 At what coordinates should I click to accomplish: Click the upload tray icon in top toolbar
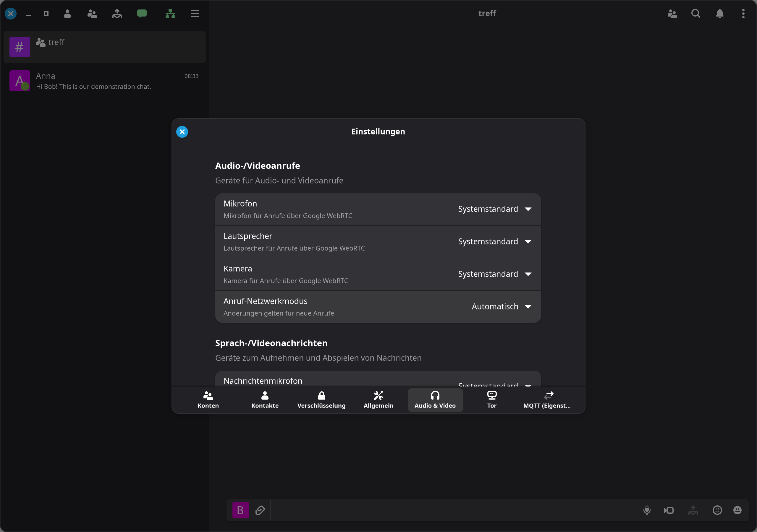[117, 14]
